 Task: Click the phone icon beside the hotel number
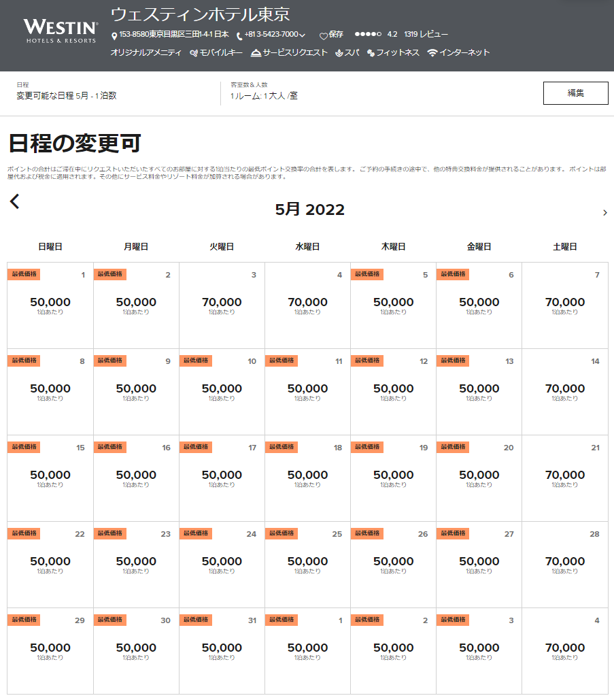coord(239,35)
